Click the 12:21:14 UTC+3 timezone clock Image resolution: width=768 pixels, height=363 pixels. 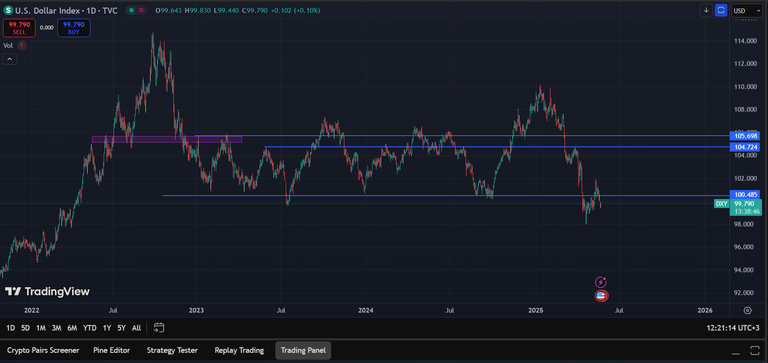point(733,328)
